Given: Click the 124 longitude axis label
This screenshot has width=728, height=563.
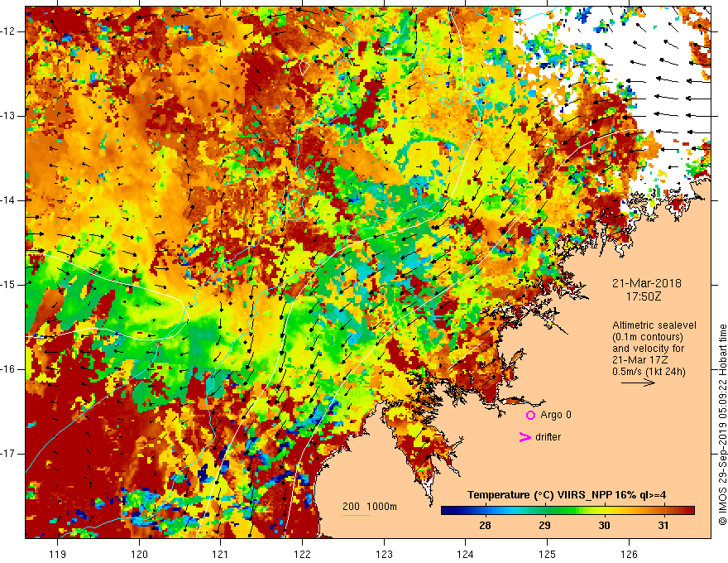Looking at the screenshot, I should click(x=465, y=554).
